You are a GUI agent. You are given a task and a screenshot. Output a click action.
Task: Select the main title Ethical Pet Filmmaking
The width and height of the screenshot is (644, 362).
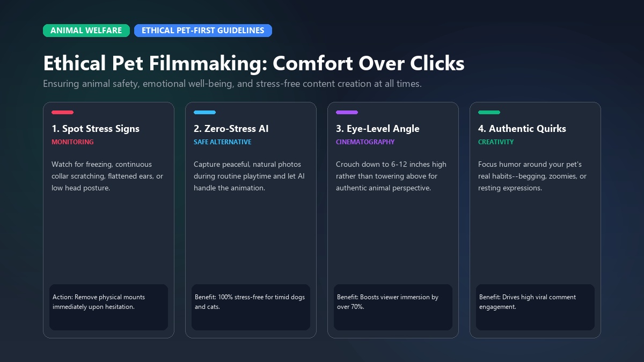254,63
